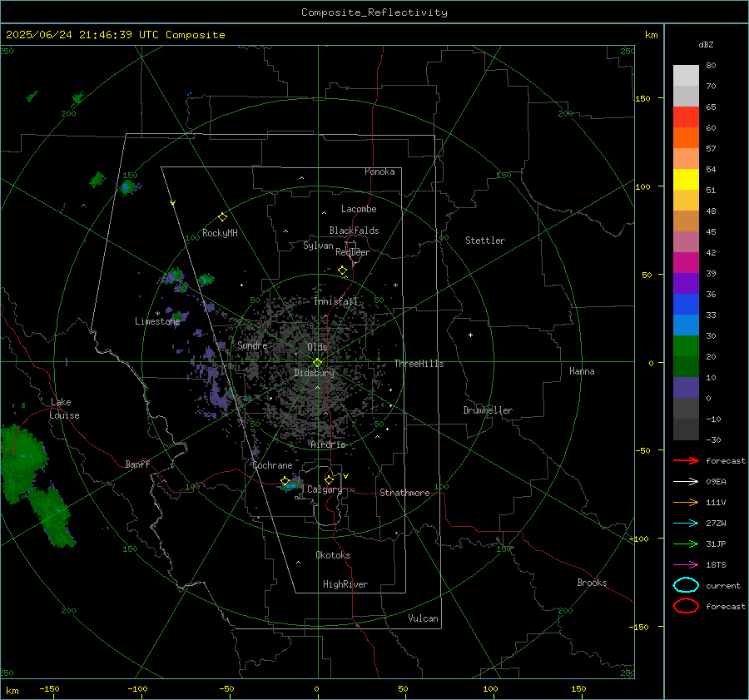Click the white plus marker west of Hanna

470,335
